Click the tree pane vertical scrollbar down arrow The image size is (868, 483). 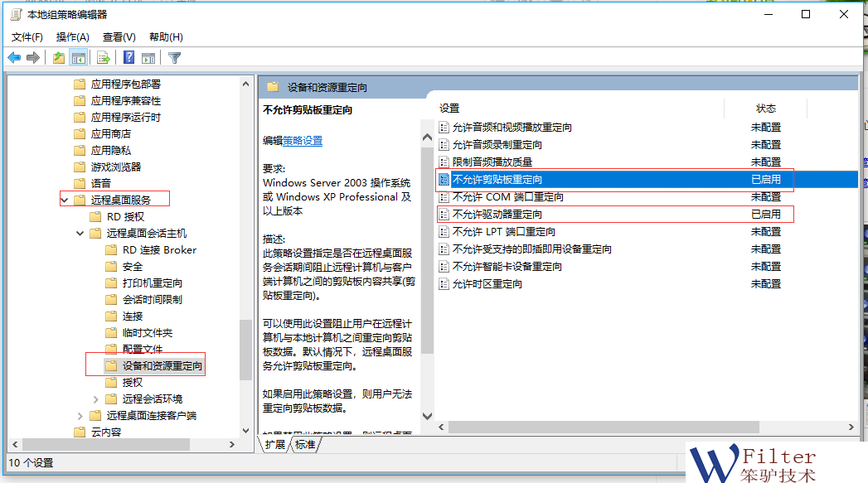245,430
